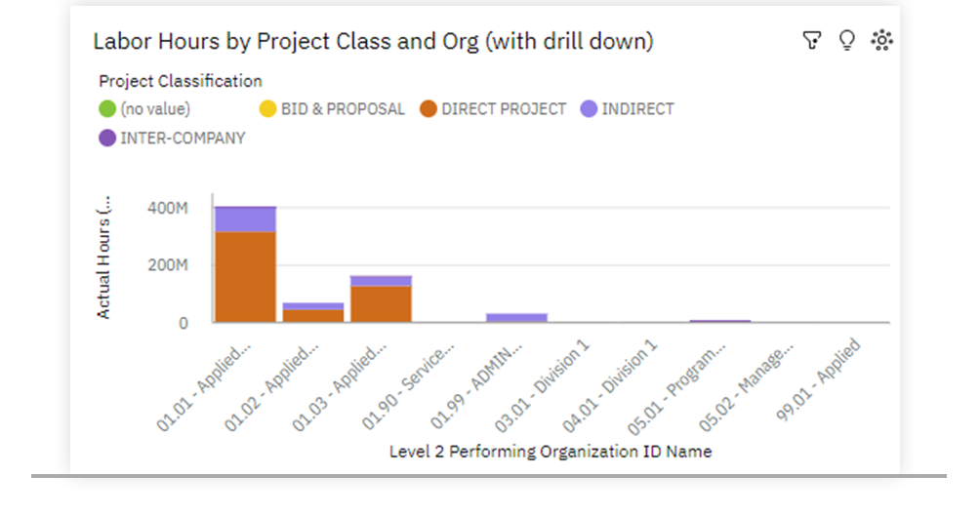This screenshot has height=516, width=980.
Task: Click the Level 2 Performing Organization axis title
Action: pos(550,452)
